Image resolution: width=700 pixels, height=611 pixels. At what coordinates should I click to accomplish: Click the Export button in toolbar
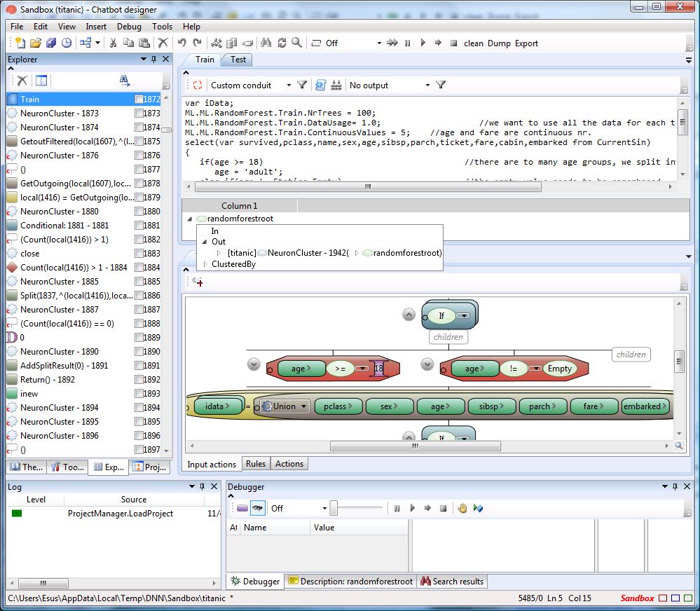(x=526, y=43)
